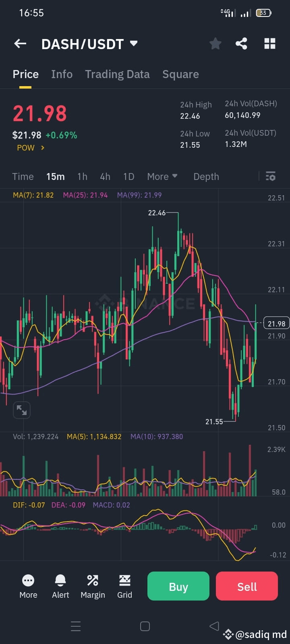Select the 4h timeframe
Image resolution: width=290 pixels, height=644 pixels.
(x=105, y=176)
